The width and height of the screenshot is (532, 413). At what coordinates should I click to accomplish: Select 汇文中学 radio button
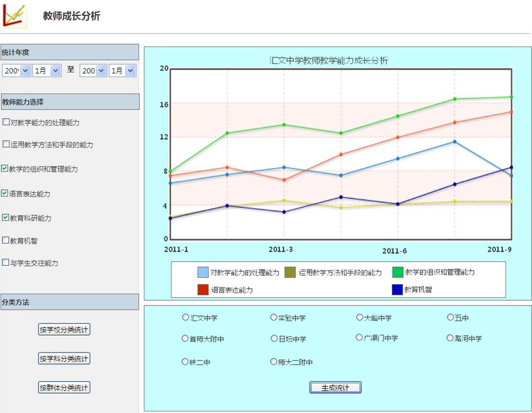coord(185,317)
